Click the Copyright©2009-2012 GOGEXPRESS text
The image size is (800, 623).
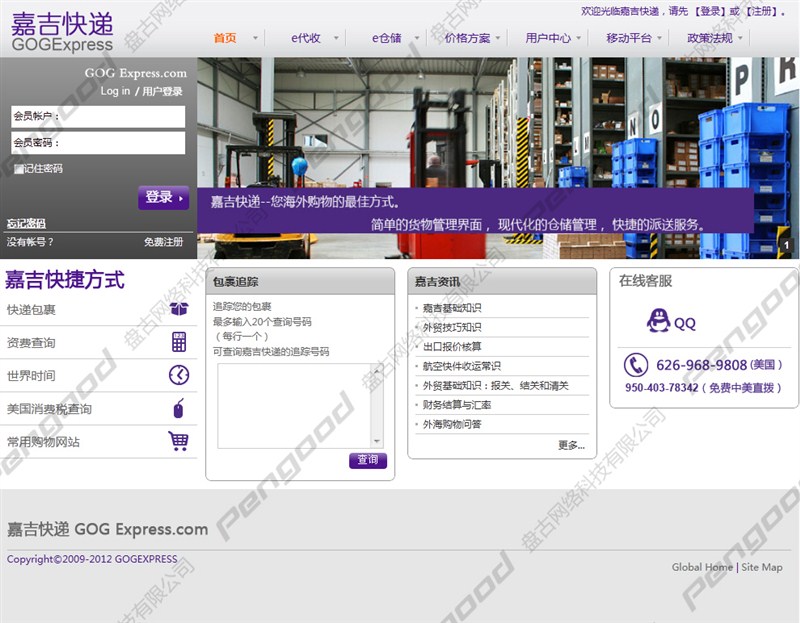click(92, 559)
